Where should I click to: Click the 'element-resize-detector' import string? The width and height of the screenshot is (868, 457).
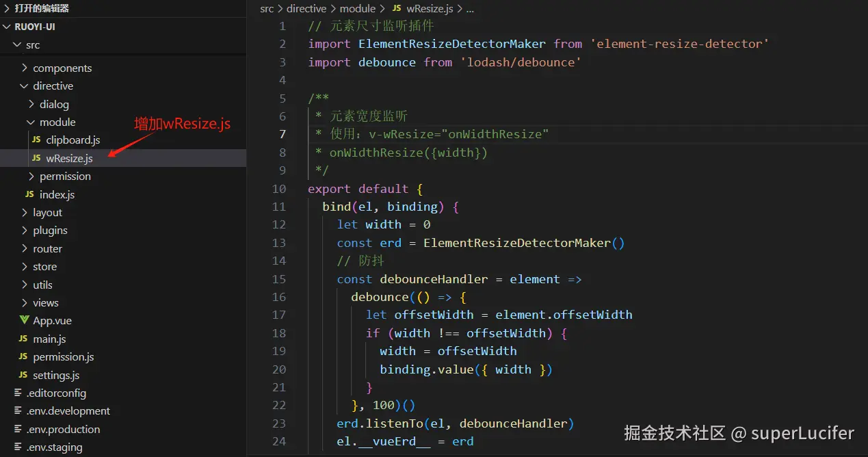click(x=679, y=44)
